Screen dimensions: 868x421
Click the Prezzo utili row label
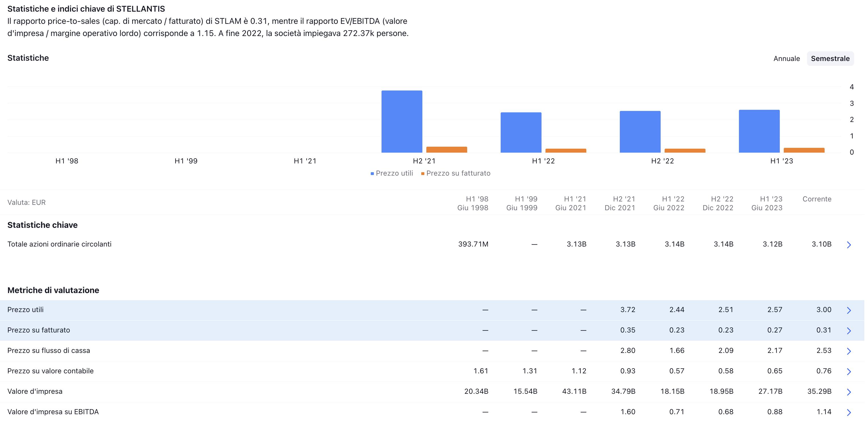pos(26,310)
